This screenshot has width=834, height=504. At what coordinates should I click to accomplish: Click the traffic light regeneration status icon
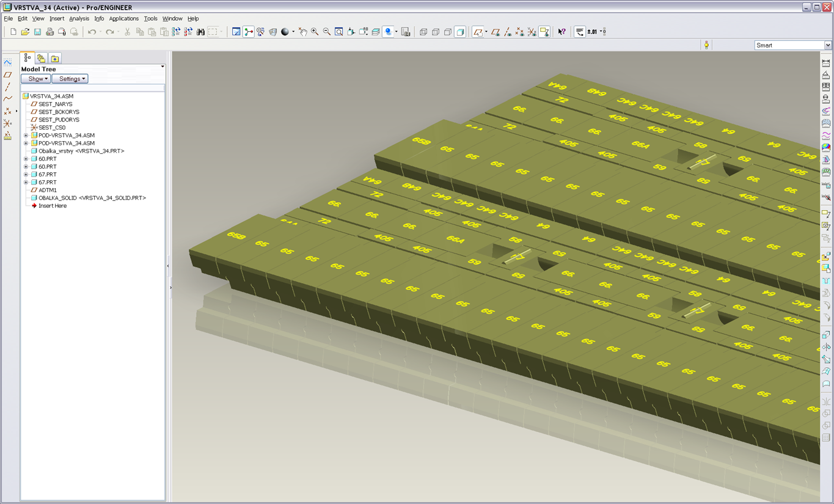[x=706, y=45]
